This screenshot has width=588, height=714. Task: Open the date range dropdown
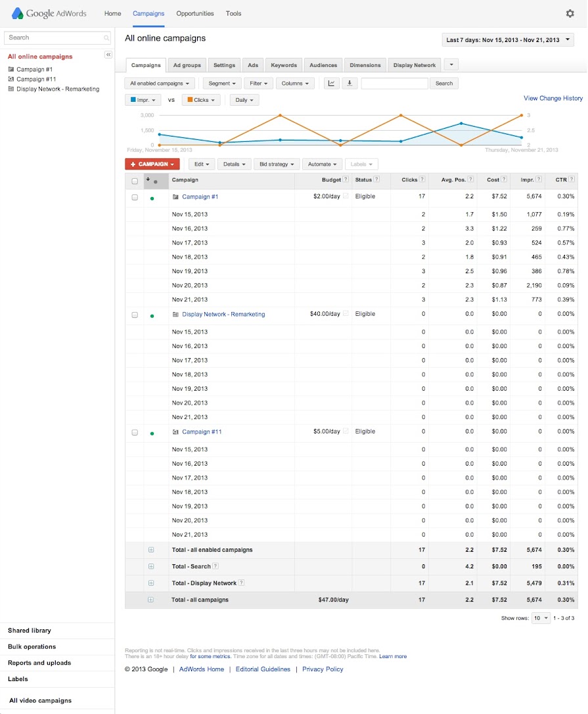pyautogui.click(x=508, y=40)
